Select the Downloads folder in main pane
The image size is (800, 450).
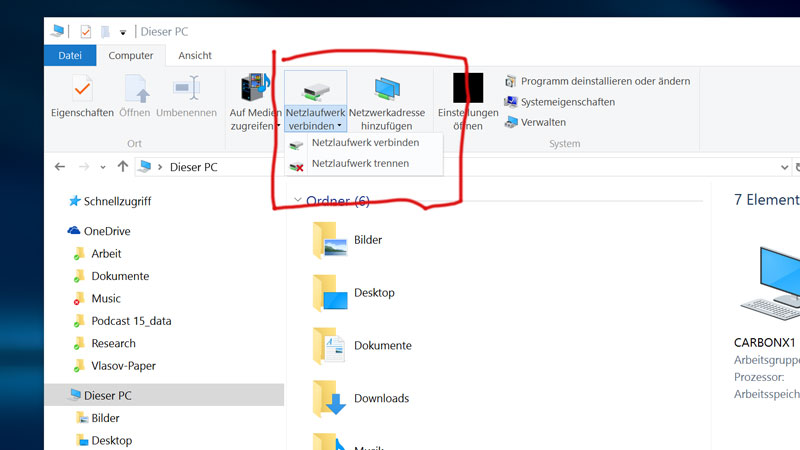(361, 398)
